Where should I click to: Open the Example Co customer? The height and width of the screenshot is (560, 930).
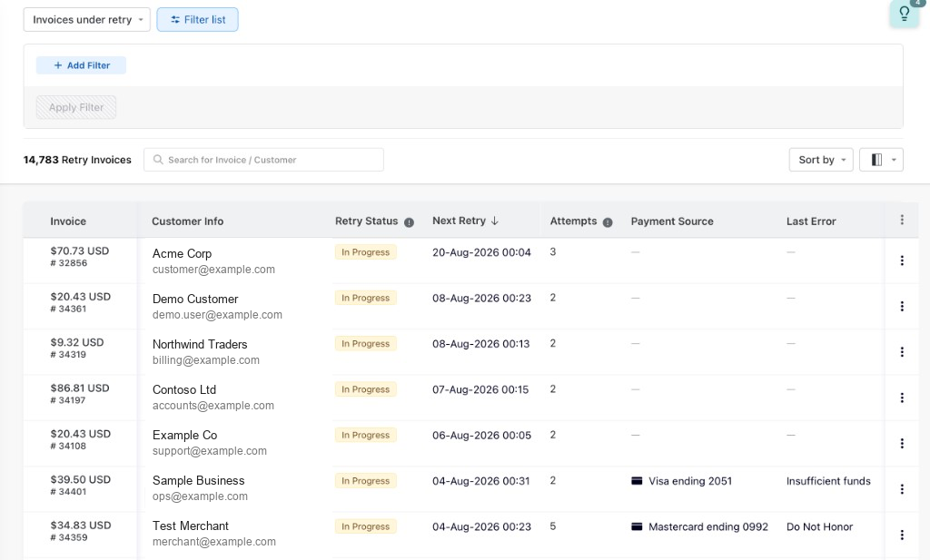pos(184,436)
